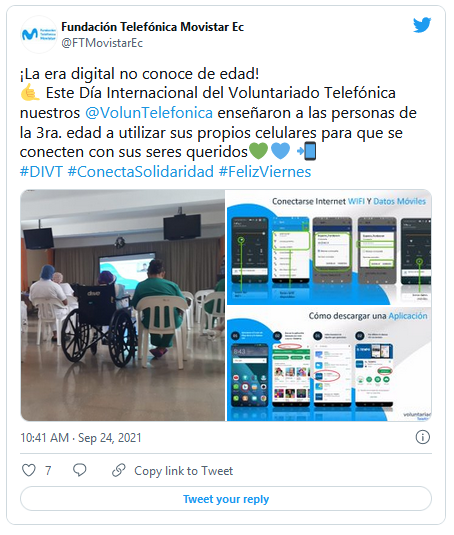The image size is (454, 535).
Task: Open the wheelchair room photo
Action: coord(123,305)
